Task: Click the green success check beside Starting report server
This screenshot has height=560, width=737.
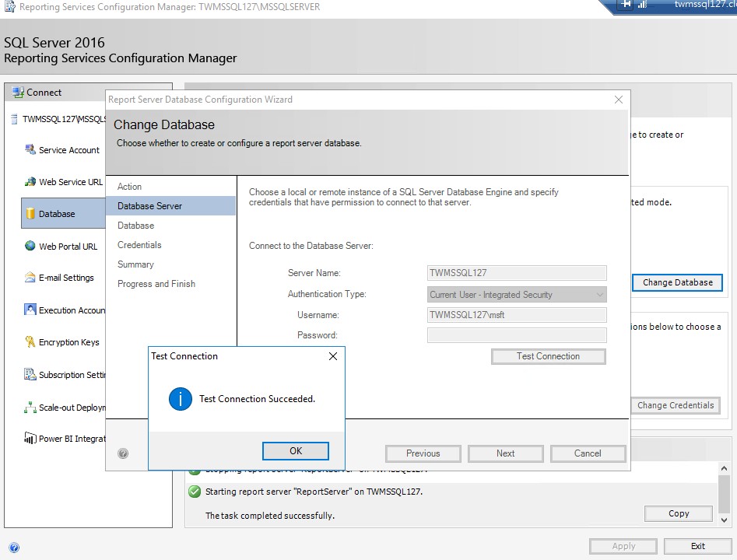Action: [x=195, y=492]
